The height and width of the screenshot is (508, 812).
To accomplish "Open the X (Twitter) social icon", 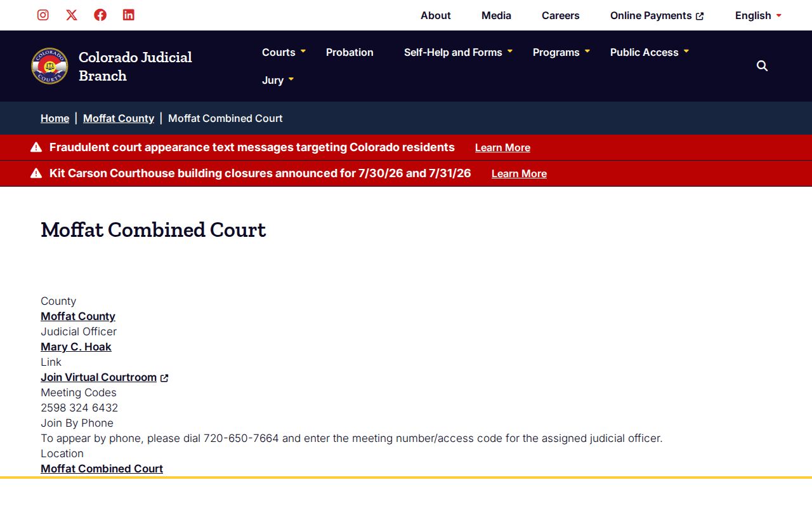I will point(72,15).
